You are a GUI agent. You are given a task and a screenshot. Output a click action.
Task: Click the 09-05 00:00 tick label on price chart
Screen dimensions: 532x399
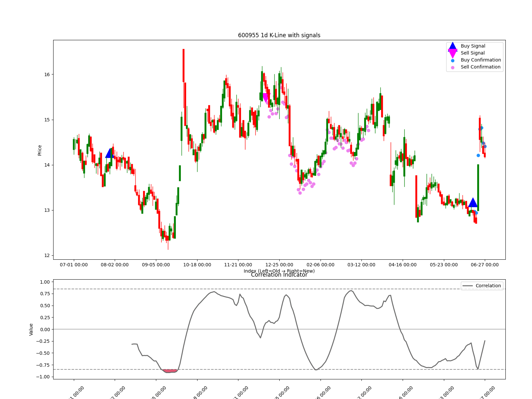point(156,265)
